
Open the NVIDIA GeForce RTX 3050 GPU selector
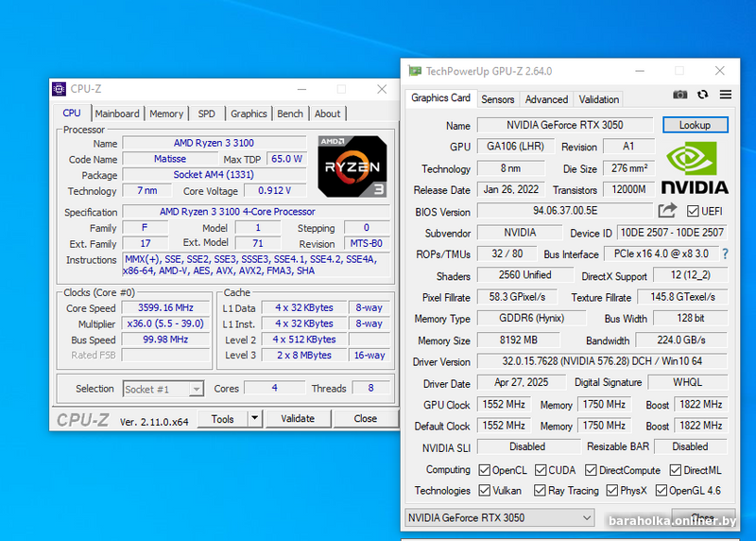click(500, 518)
